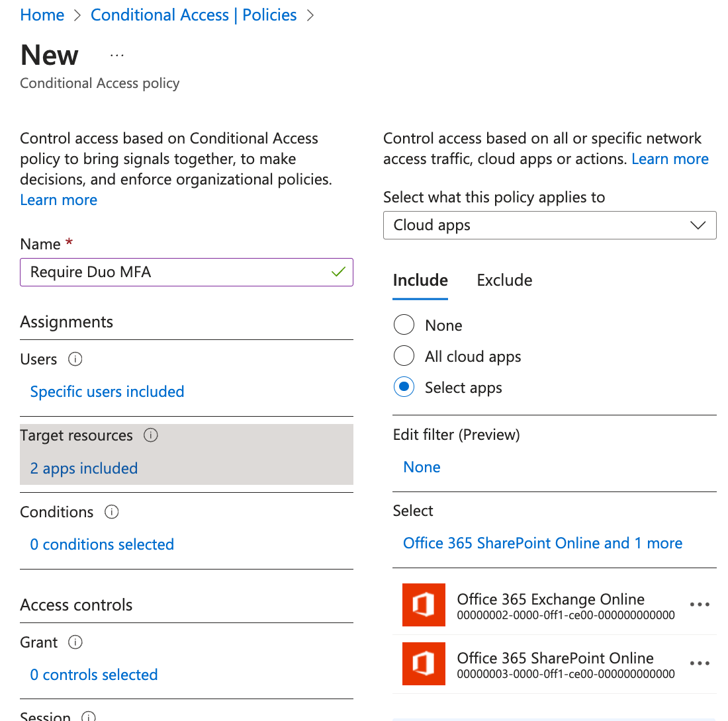Open the ellipsis menu for Office 365 Exchange Online
This screenshot has width=728, height=721.
pos(700,604)
